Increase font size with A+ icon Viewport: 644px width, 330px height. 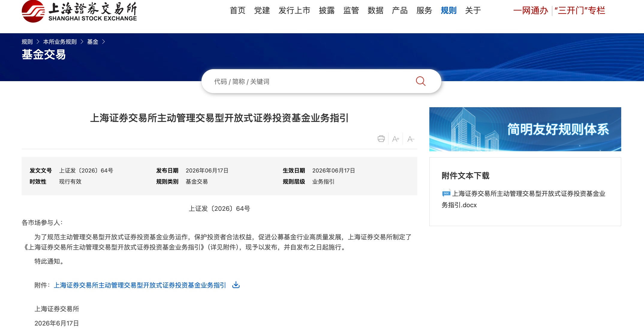tap(396, 139)
